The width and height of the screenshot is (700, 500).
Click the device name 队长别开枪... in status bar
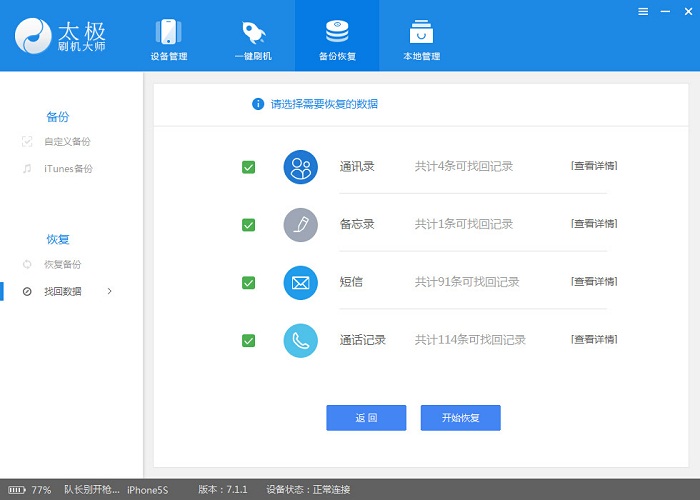pos(92,490)
